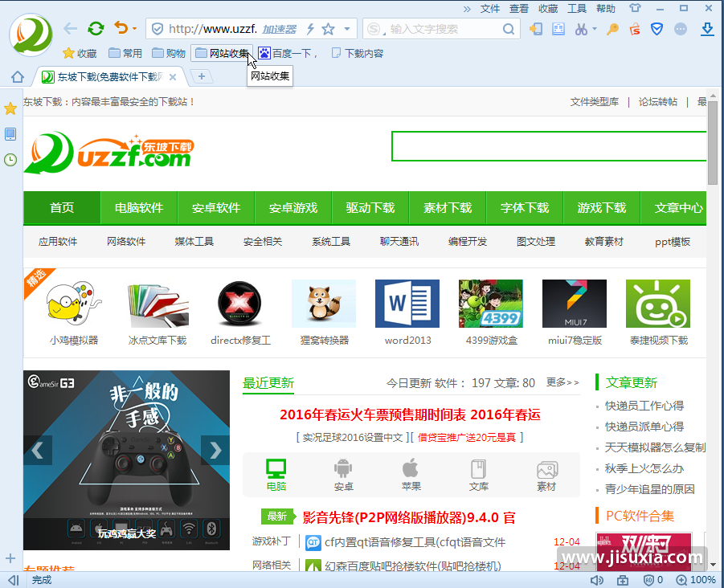The width and height of the screenshot is (724, 588).
Task: Open the 工具 menu
Action: (x=577, y=8)
